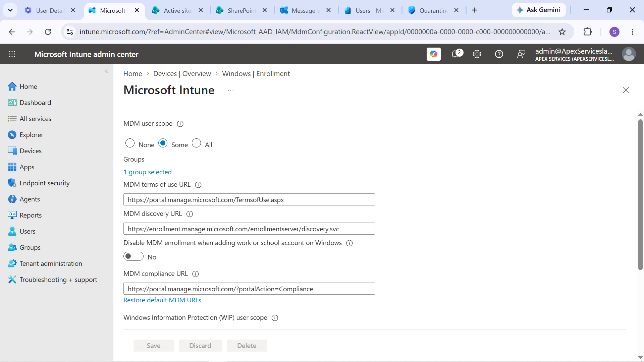
Task: Click the Home icon in the sidebar
Action: (12, 86)
